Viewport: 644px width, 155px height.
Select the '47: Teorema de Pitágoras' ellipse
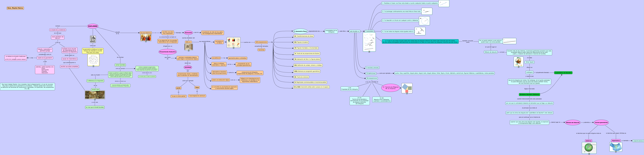tap(390, 88)
